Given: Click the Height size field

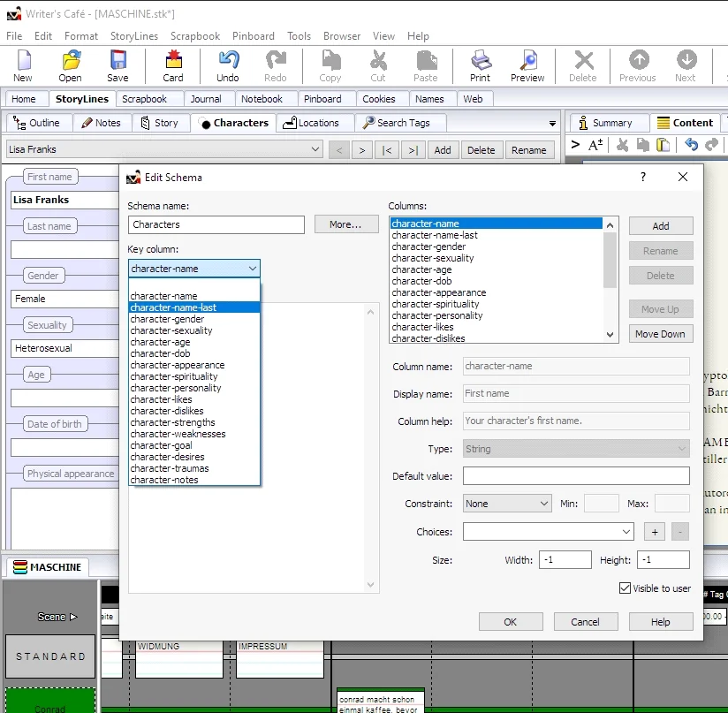Looking at the screenshot, I should click(663, 560).
